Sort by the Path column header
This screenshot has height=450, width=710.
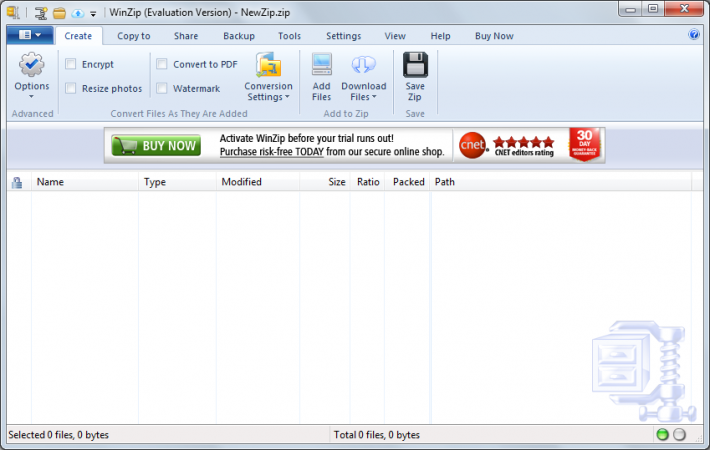561,182
